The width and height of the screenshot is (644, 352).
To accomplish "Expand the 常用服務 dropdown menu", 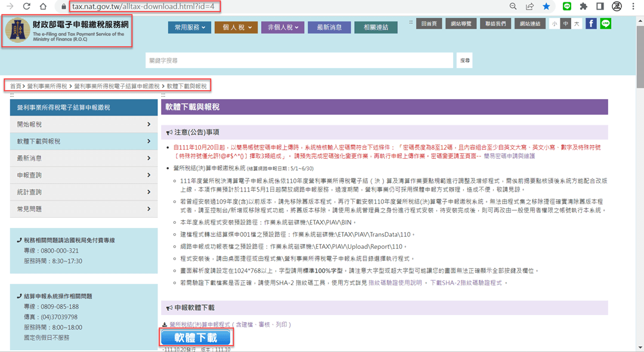I will pyautogui.click(x=190, y=27).
